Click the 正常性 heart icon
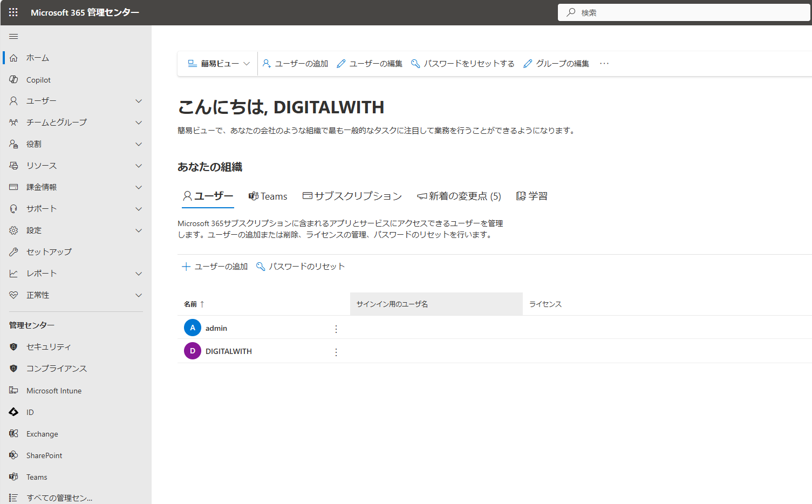The image size is (812, 504). coord(13,295)
